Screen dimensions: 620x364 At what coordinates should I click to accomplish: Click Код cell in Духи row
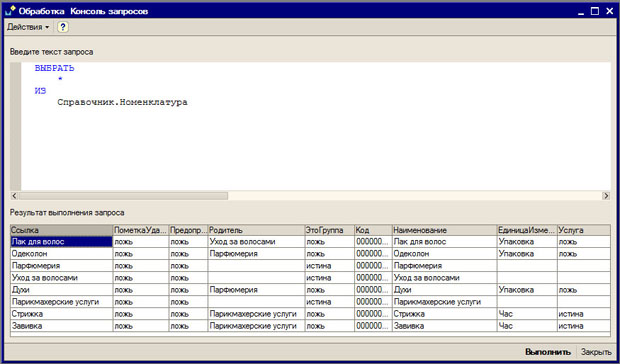point(373,290)
